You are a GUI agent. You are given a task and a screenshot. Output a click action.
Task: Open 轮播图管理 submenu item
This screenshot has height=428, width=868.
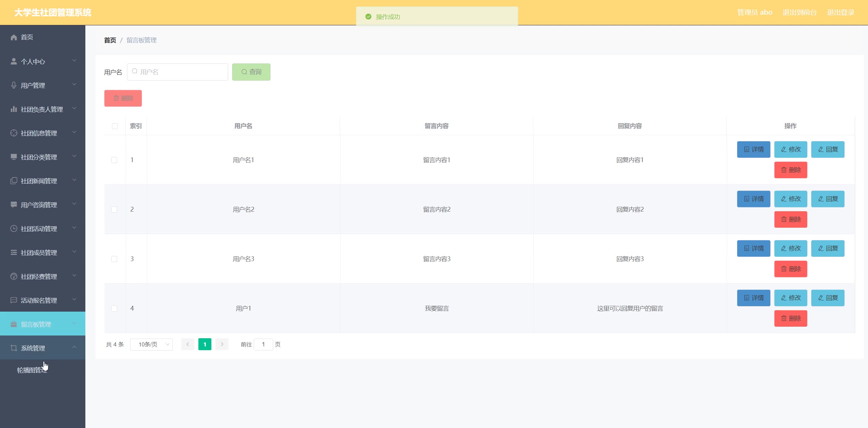[32, 370]
